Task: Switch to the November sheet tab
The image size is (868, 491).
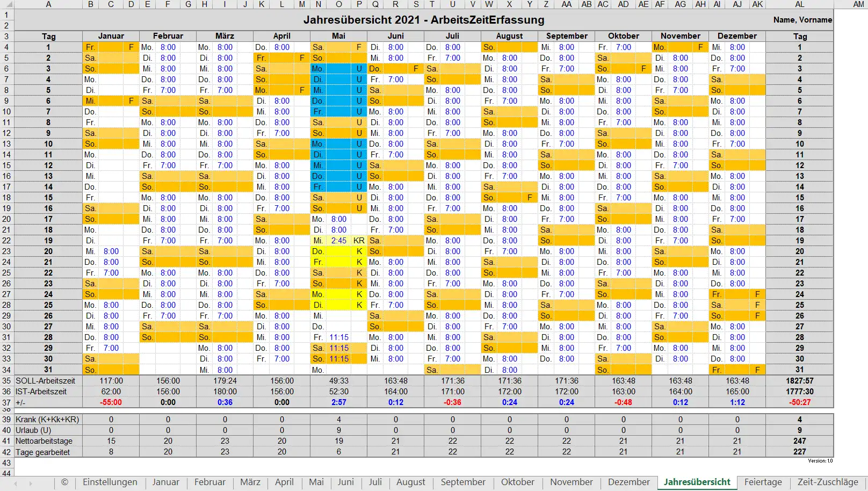Action: point(572,482)
